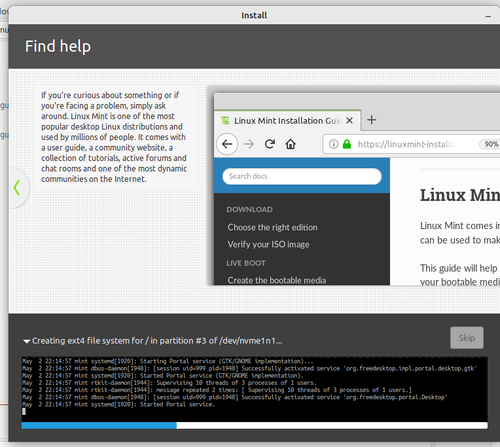Click the Install window title text

(x=254, y=15)
